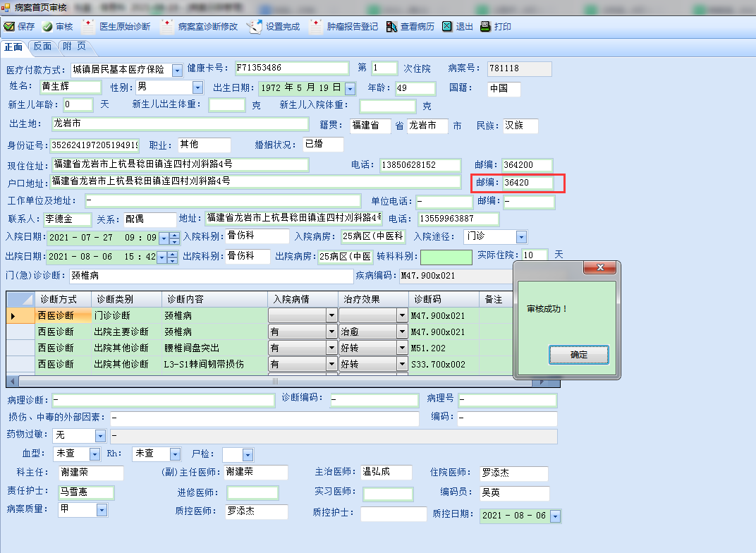The height and width of the screenshot is (553, 756).
Task: Click the 查看病历 binoculars icon
Action: (391, 27)
